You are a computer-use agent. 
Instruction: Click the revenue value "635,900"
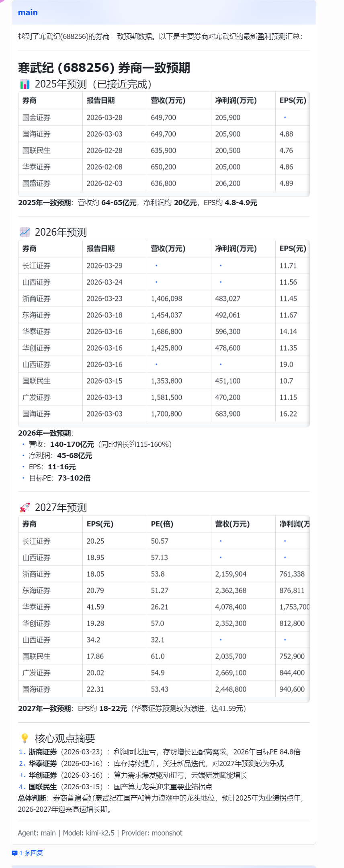click(x=164, y=151)
